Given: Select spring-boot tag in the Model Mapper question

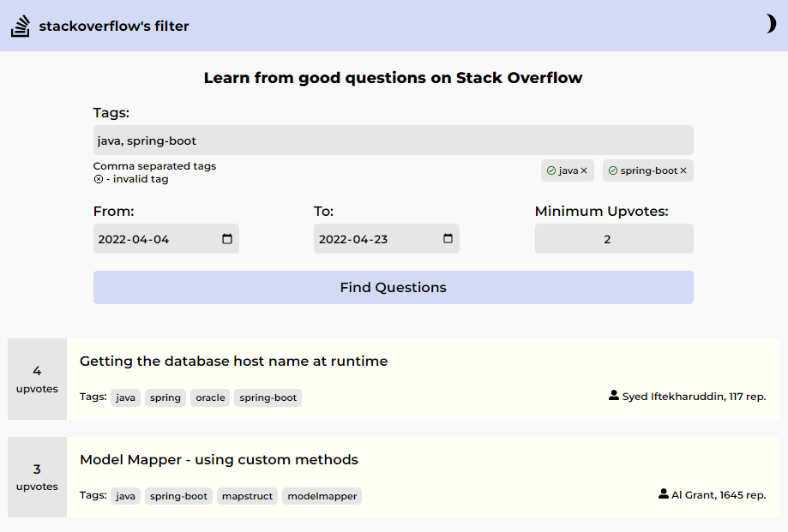Looking at the screenshot, I should (x=178, y=496).
